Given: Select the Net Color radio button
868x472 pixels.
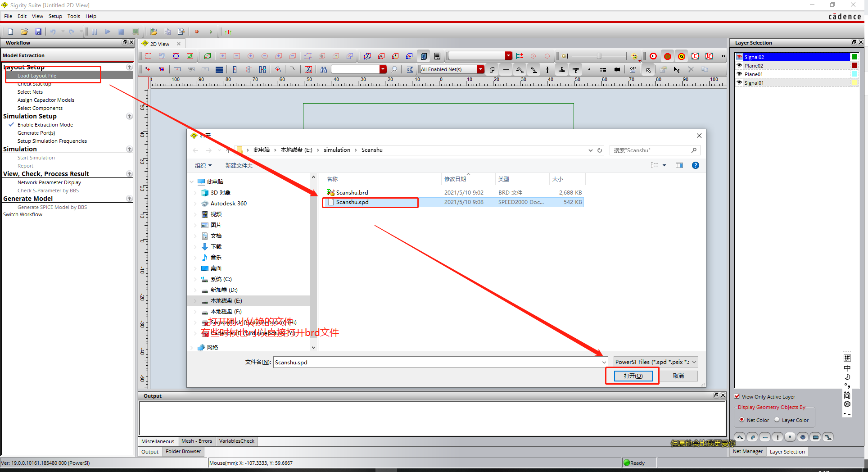Looking at the screenshot, I should (741, 420).
